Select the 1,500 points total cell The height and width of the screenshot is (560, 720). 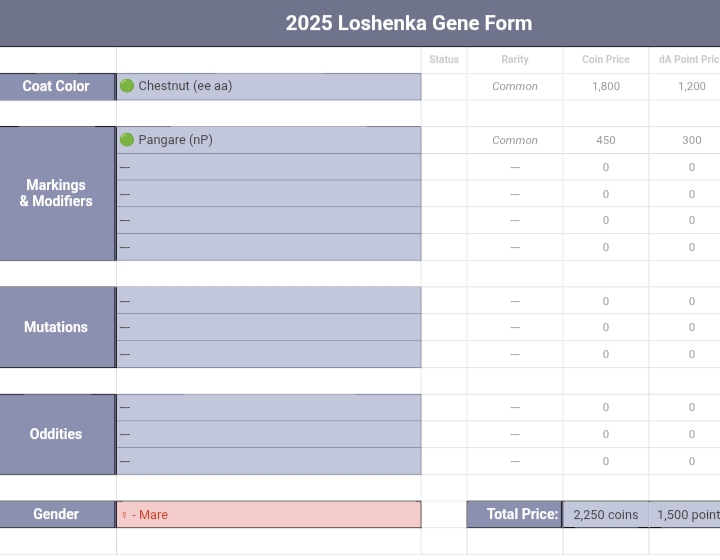pos(688,515)
